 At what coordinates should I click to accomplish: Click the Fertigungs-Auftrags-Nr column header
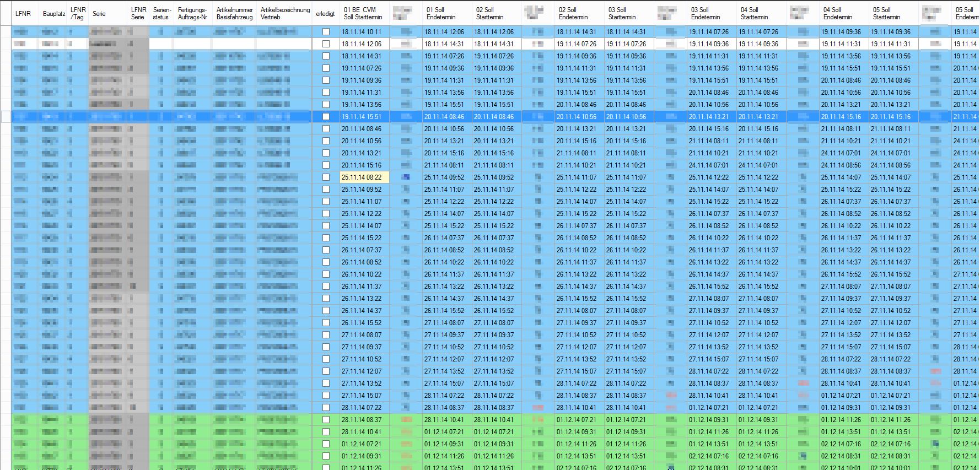(x=192, y=13)
